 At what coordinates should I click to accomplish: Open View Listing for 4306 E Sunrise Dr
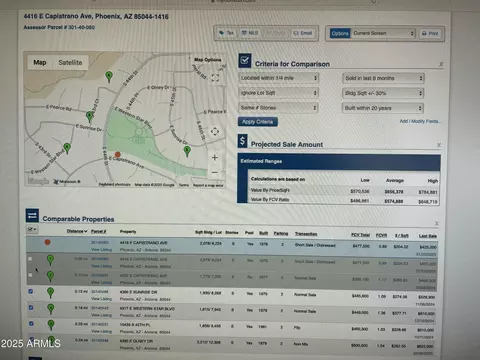(x=101, y=299)
